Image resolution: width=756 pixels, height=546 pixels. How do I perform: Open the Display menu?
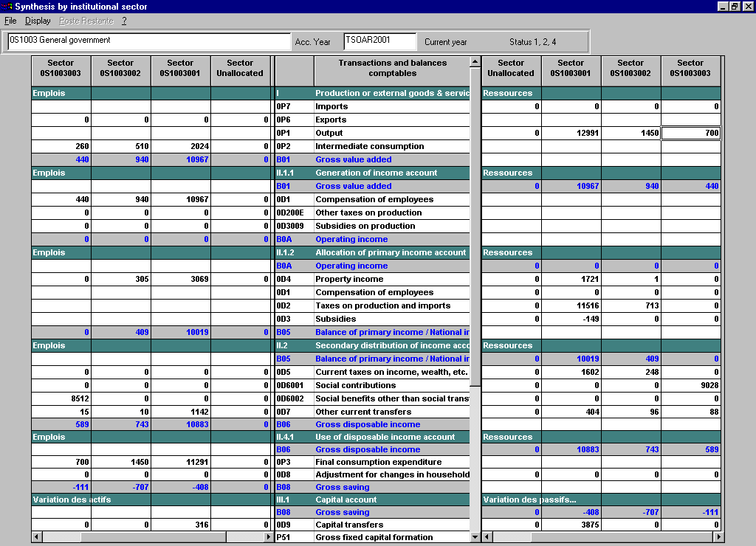pos(38,21)
